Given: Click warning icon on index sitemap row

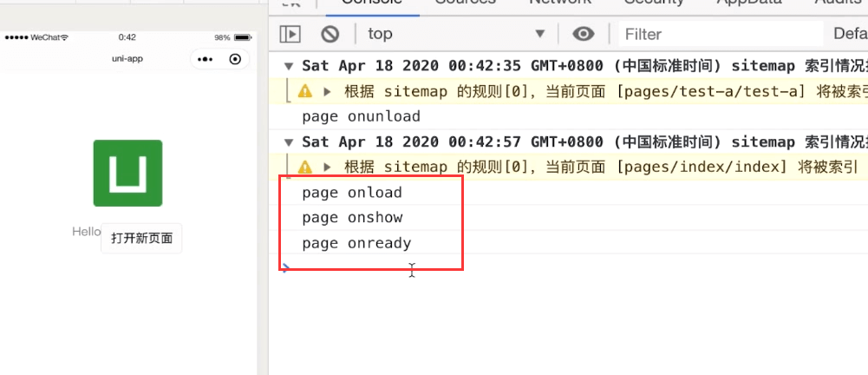Looking at the screenshot, I should coord(305,166).
